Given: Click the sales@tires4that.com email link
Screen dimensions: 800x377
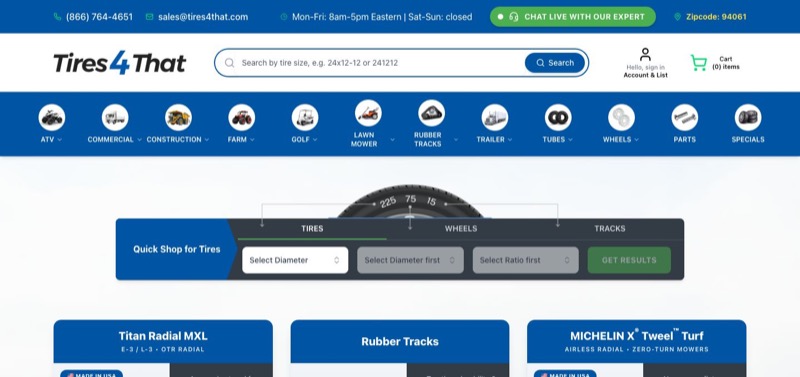Looking at the screenshot, I should coord(203,17).
